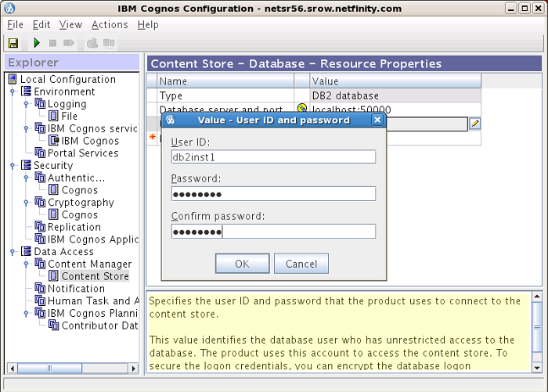
Task: Click the Contributor Data node icon
Action: (x=53, y=325)
